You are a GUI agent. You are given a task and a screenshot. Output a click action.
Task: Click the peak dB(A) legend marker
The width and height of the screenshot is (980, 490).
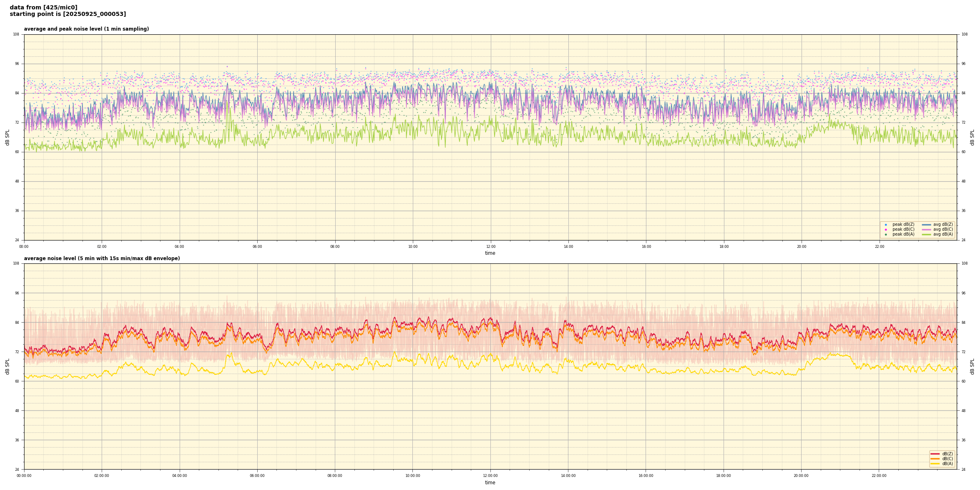[886, 234]
